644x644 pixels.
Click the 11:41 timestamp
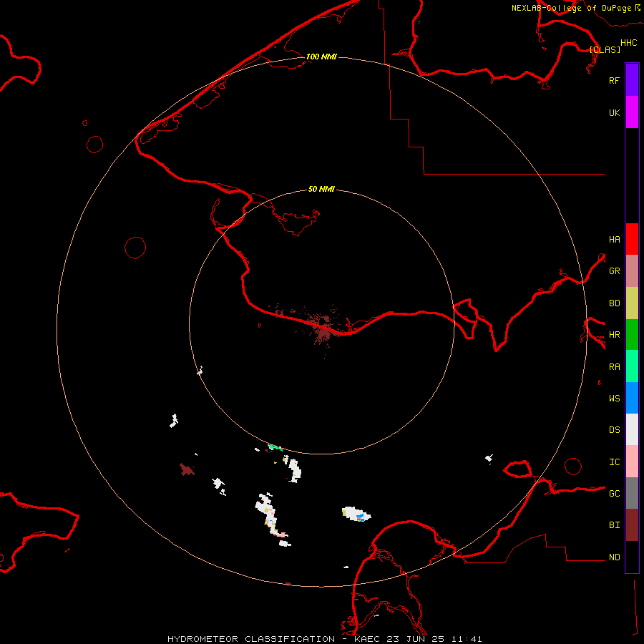pos(467,639)
